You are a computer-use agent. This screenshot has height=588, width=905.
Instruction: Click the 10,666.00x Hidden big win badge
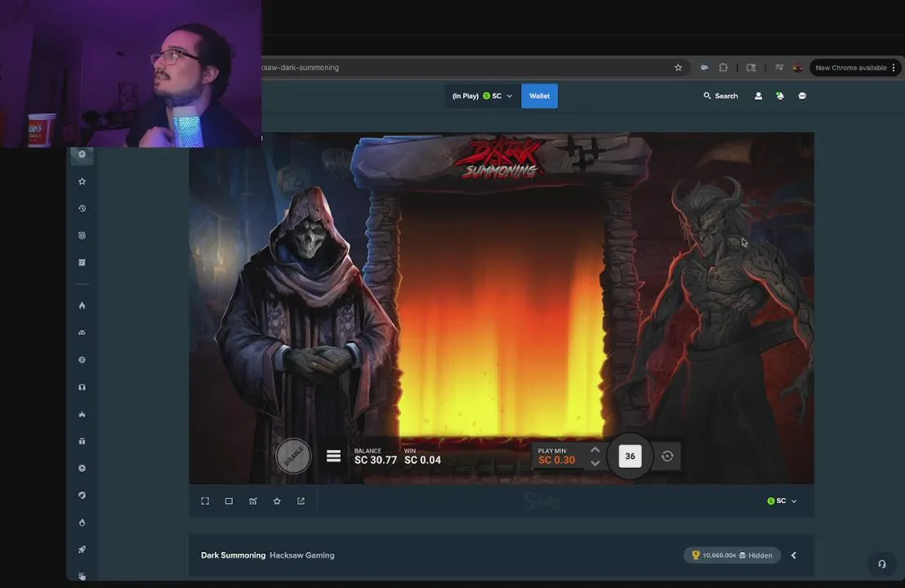click(732, 555)
